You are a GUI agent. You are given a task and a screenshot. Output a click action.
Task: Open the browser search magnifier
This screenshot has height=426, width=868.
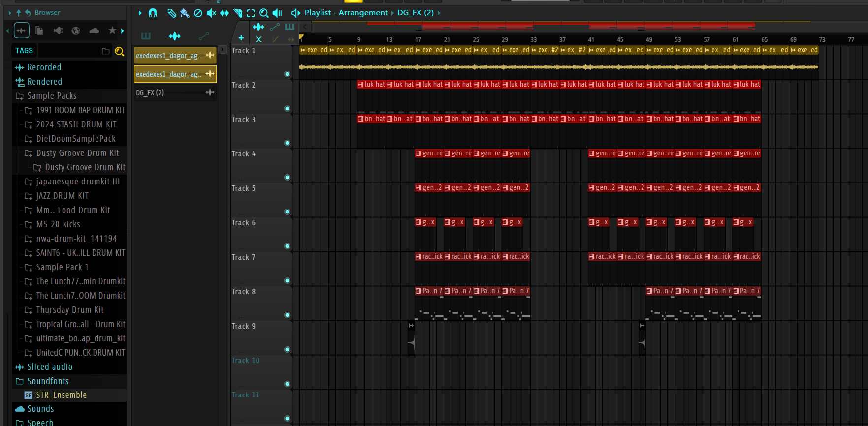(119, 51)
